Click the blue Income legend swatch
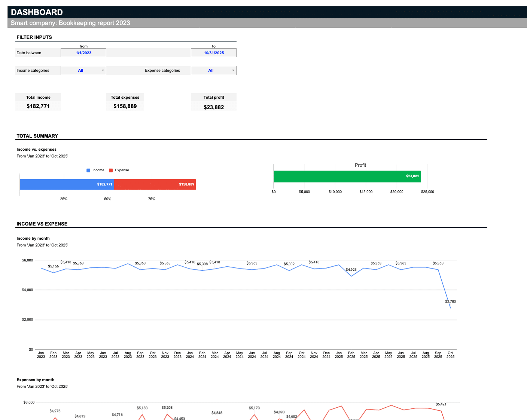527x420 pixels. (88, 170)
